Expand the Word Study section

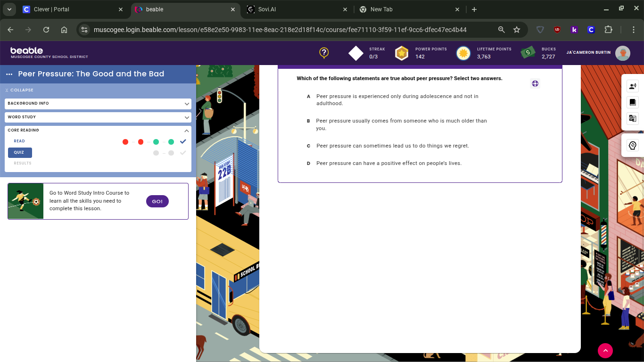click(98, 117)
